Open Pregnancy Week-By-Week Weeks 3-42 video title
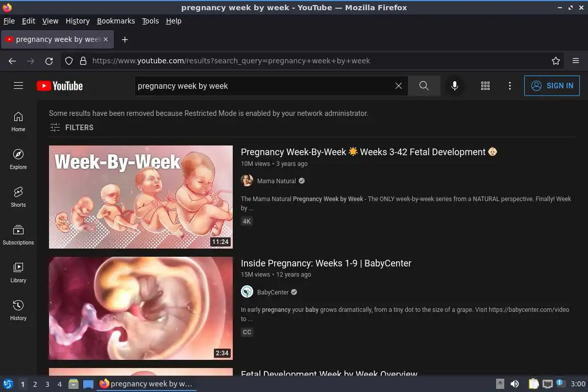The image size is (588, 392). coord(369,152)
